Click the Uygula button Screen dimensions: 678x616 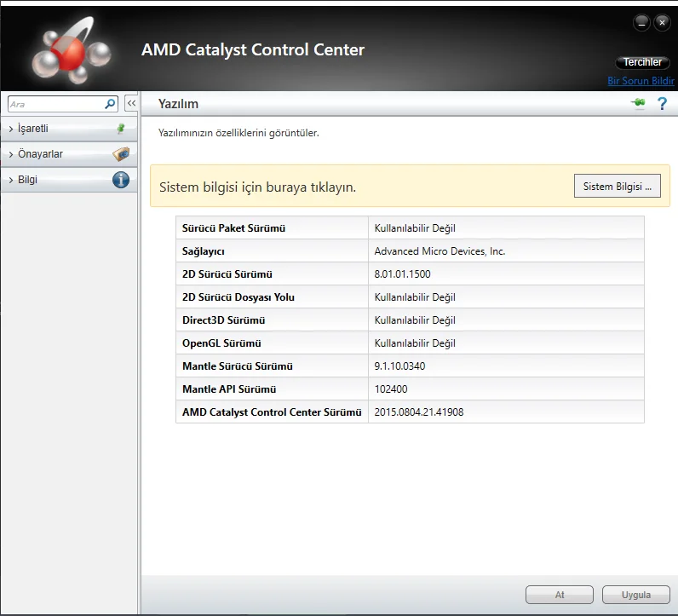point(636,595)
